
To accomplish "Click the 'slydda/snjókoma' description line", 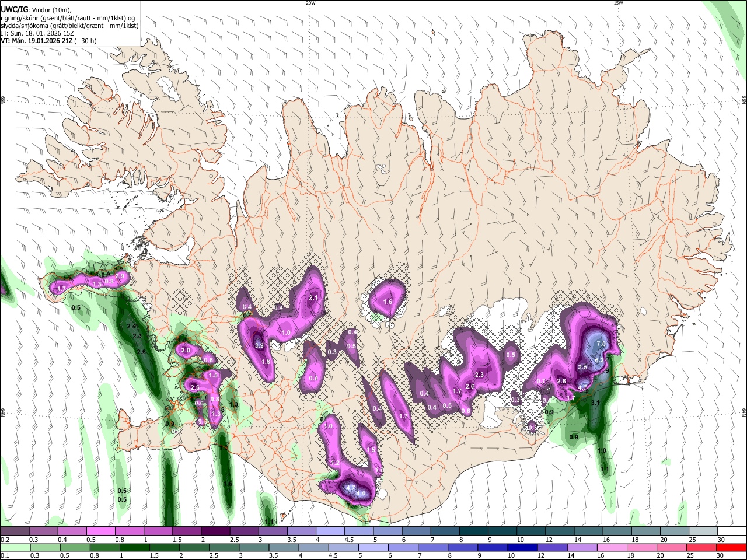I will 69,26.
